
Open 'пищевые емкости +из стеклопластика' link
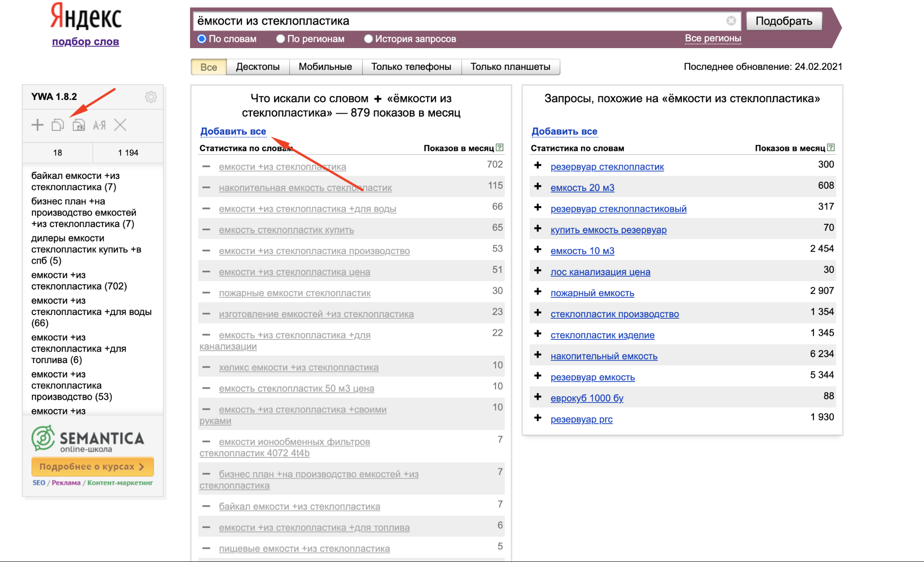304,549
